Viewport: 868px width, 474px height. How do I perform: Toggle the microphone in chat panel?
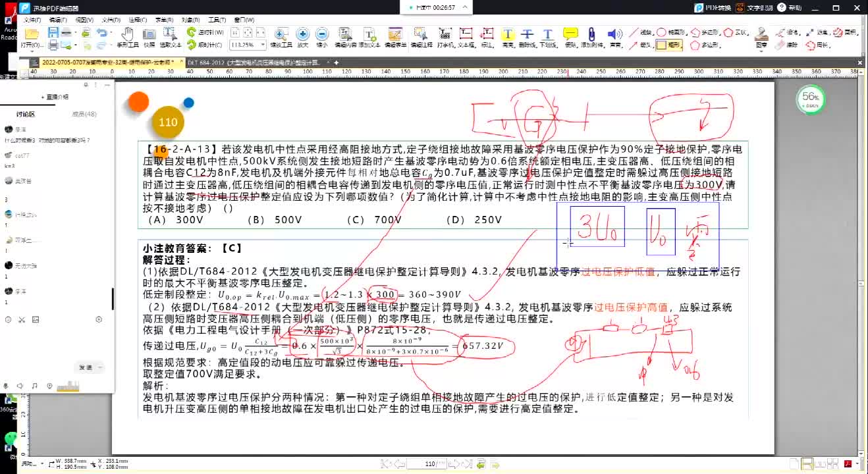point(6,386)
